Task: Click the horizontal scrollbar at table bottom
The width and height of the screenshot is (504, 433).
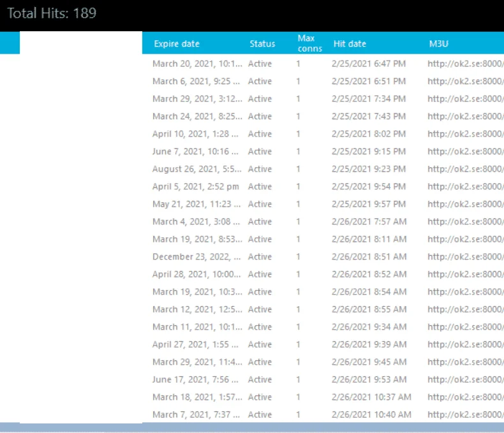Action: pyautogui.click(x=252, y=427)
